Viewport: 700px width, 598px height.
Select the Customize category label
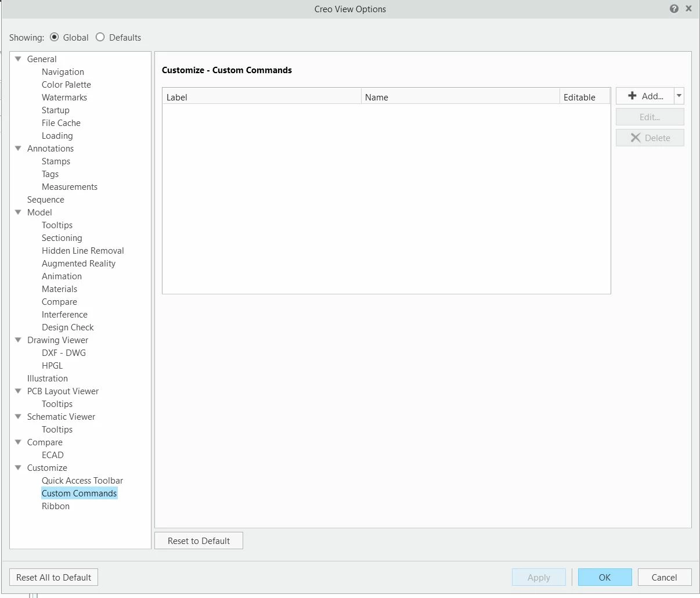click(x=47, y=467)
